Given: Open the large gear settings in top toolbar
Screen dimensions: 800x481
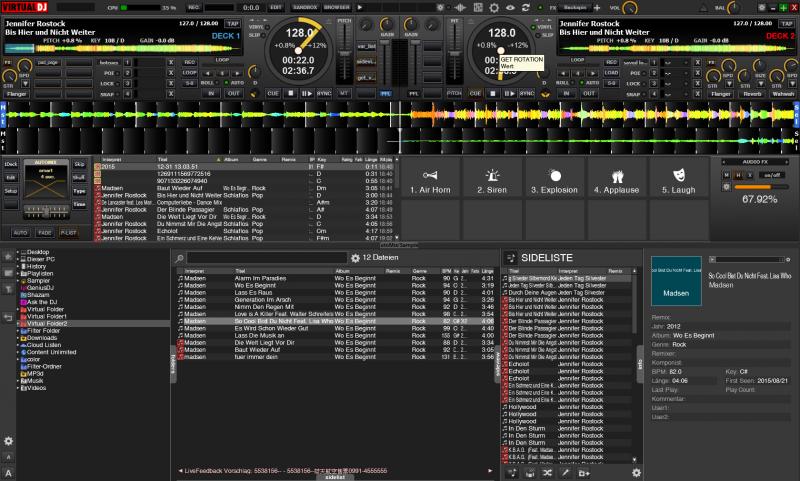Looking at the screenshot, I should [494, 8].
